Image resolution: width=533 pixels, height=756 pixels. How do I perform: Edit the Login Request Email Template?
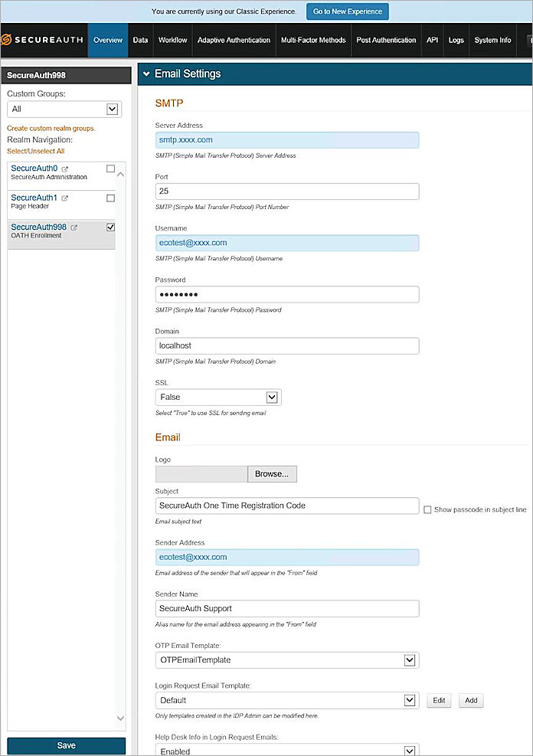438,700
